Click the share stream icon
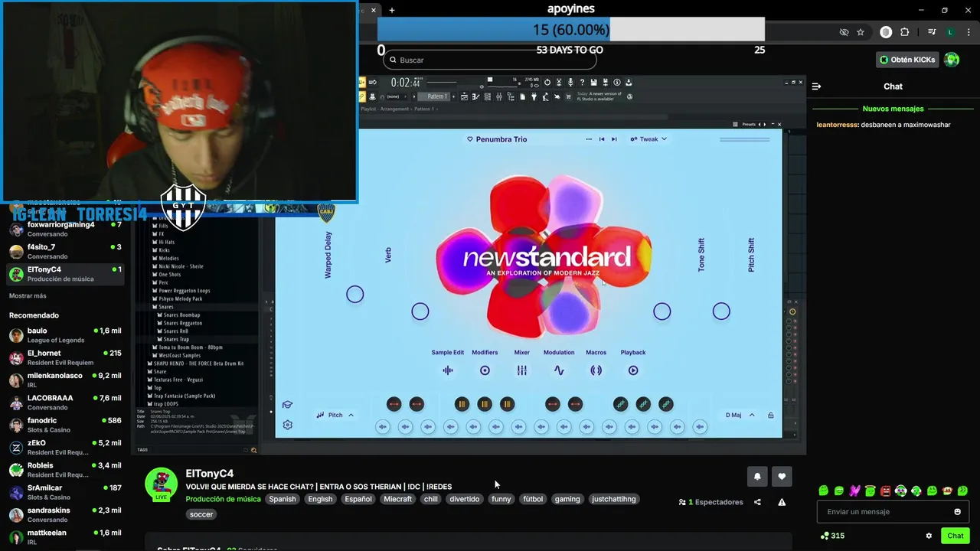The height and width of the screenshot is (551, 980). [757, 502]
